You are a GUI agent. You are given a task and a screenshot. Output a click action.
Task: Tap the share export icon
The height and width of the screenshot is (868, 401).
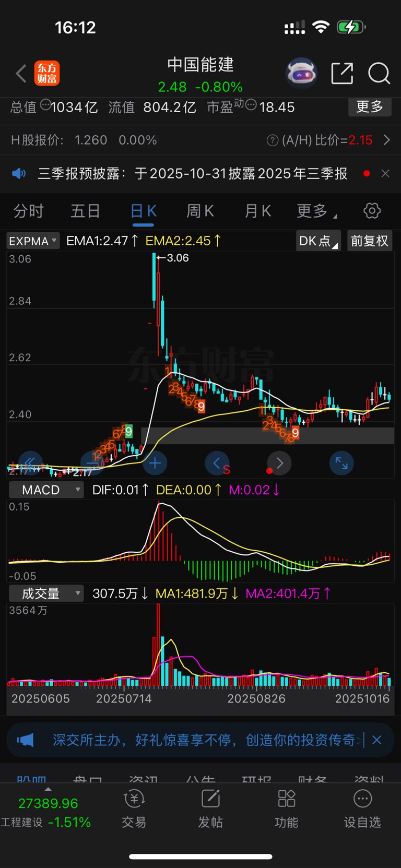(x=343, y=74)
